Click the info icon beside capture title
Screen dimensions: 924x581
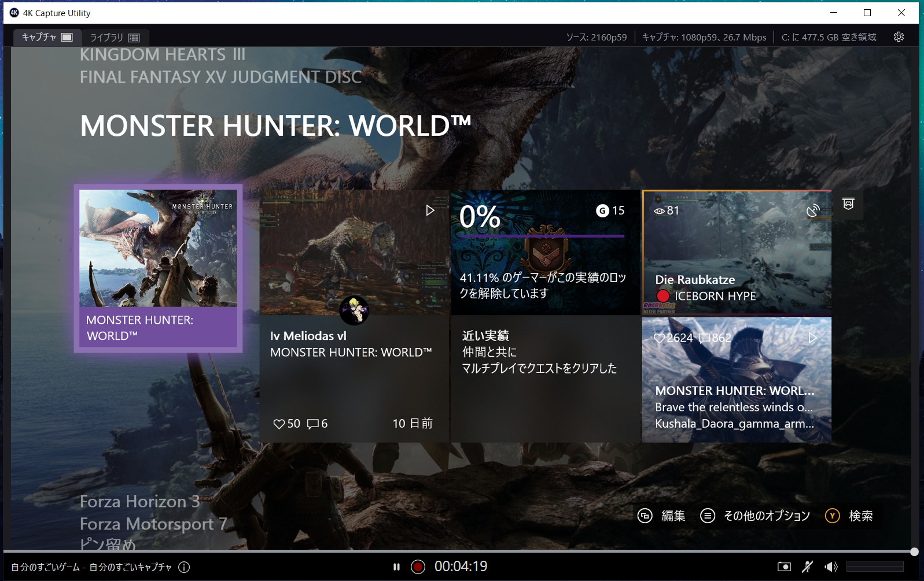point(184,567)
